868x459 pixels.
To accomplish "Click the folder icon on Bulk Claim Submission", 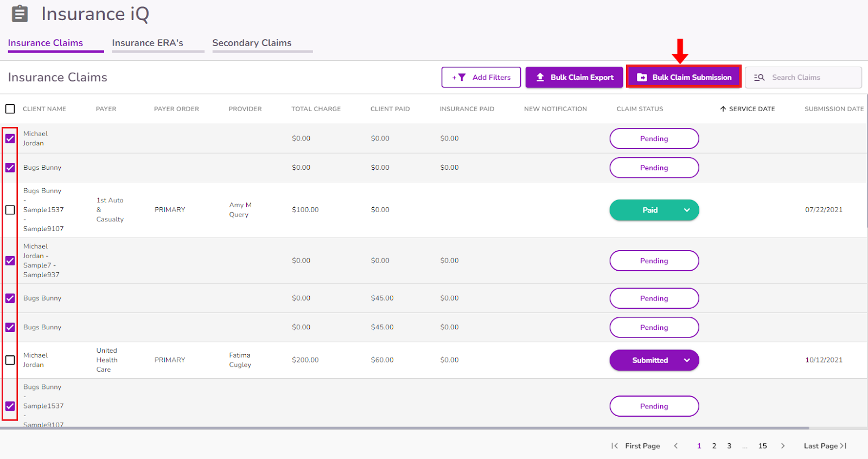I will [x=642, y=78].
